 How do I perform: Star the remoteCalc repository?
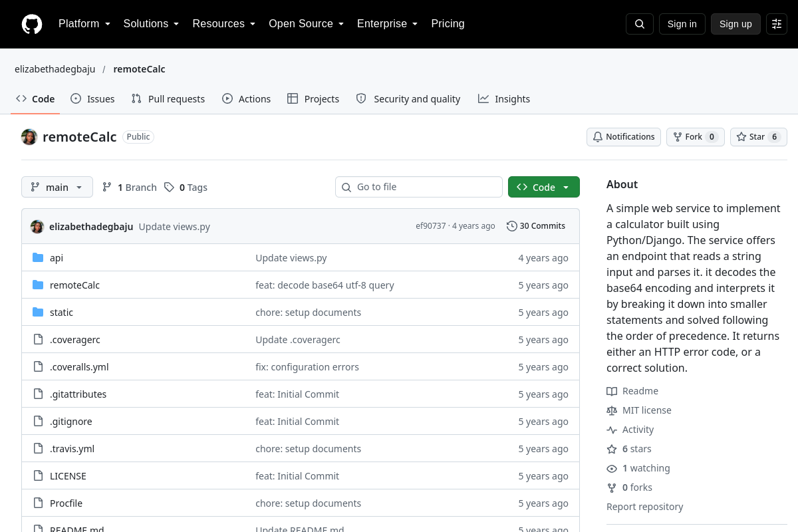click(759, 137)
